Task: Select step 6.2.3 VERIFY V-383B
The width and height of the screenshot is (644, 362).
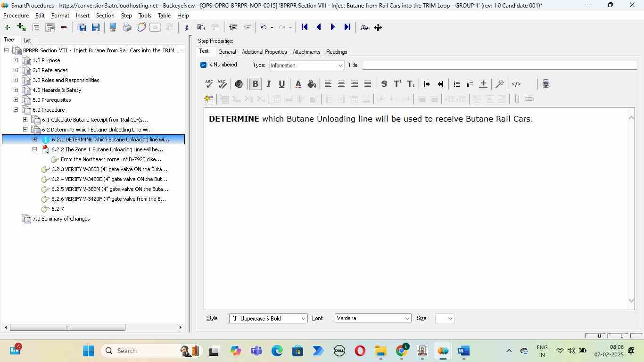Action: pyautogui.click(x=109, y=169)
